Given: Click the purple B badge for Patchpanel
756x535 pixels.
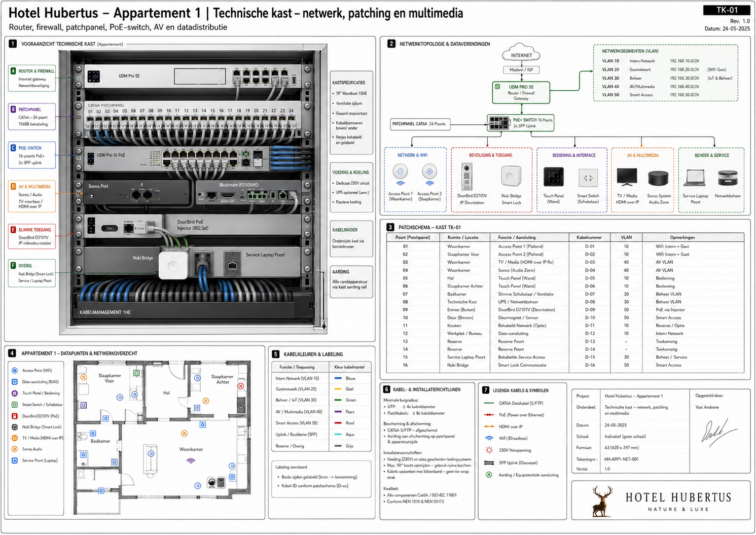Looking at the screenshot, I should coord(13,109).
